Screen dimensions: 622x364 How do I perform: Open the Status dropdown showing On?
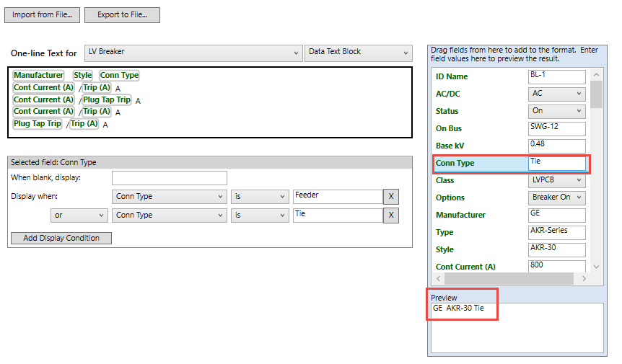[x=556, y=111]
